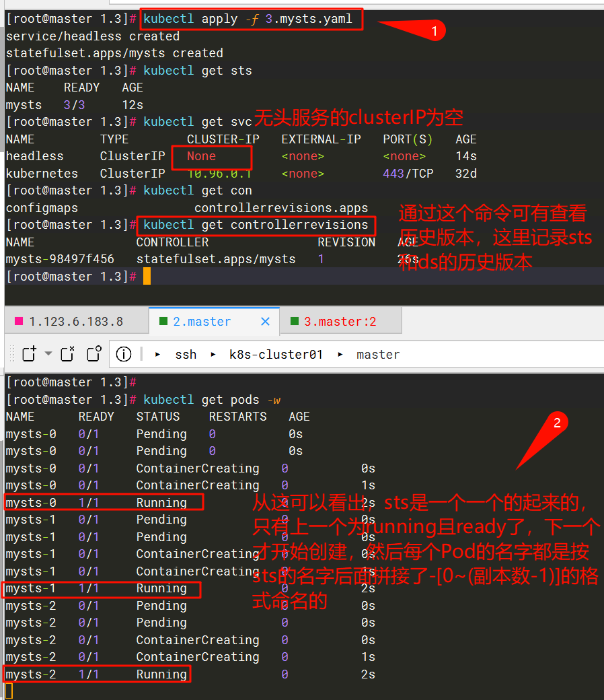Click the 'REVISION' column header
Screen dimensions: 604x700
[x=346, y=242]
